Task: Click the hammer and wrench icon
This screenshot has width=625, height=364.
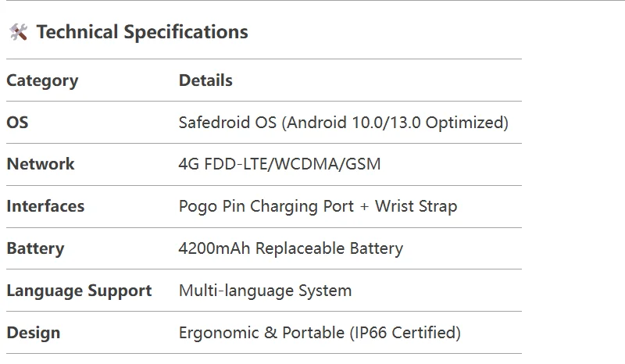Action: (18, 32)
